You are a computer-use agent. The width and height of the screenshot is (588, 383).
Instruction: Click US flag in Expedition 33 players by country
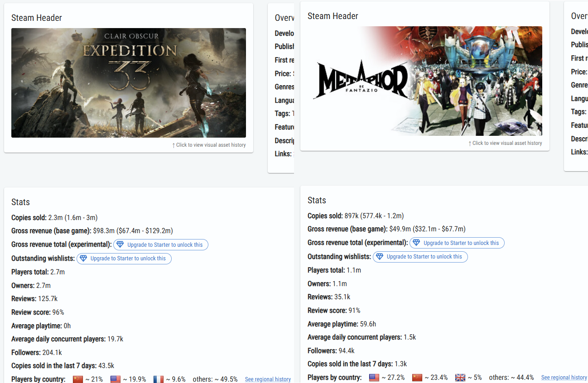tap(116, 379)
